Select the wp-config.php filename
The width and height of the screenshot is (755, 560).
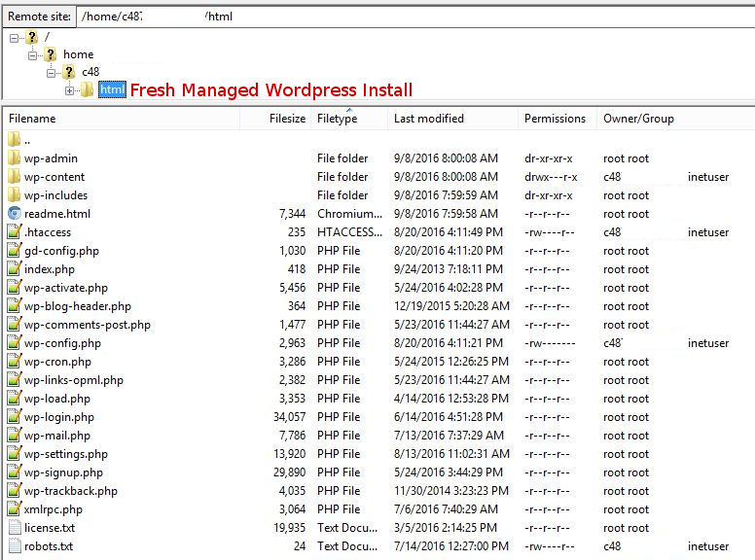(62, 343)
